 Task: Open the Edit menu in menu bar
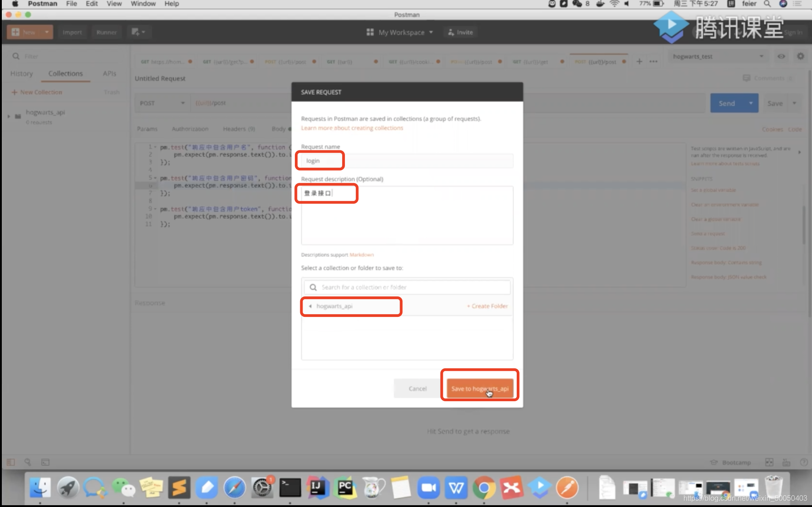point(92,4)
